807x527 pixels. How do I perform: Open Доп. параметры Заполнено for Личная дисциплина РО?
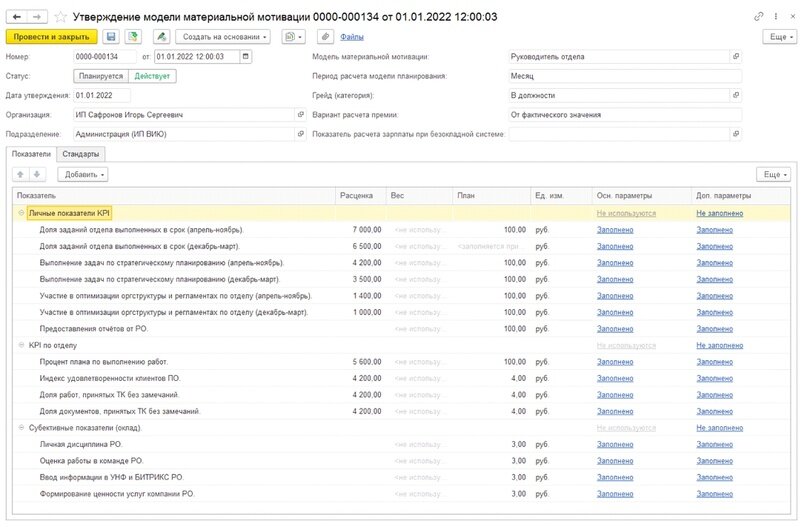(714, 444)
